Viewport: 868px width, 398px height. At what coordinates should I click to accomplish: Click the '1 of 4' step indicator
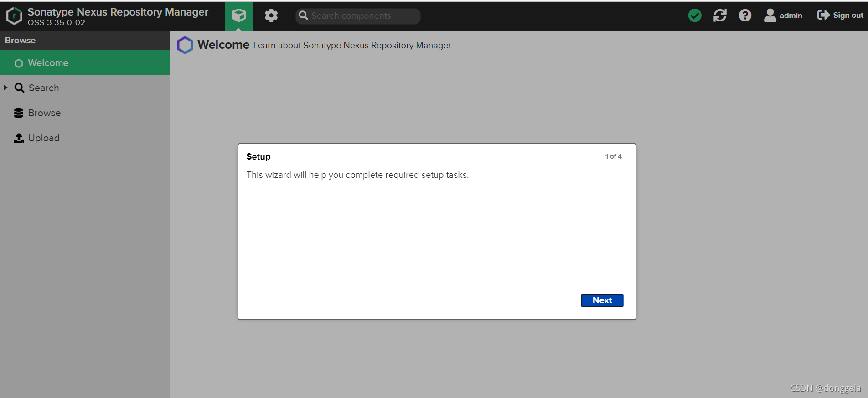coord(613,156)
